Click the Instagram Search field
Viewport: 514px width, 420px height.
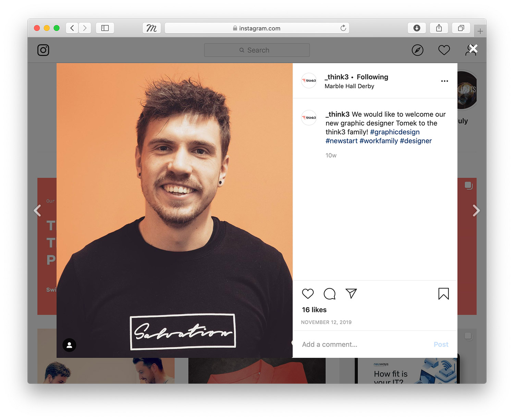(257, 50)
